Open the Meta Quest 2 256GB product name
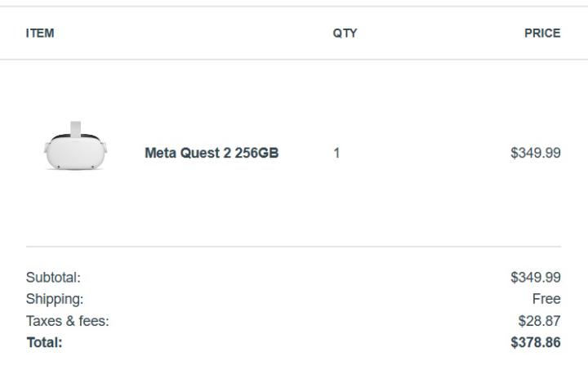Viewport: 588px width, 379px height. (x=212, y=153)
